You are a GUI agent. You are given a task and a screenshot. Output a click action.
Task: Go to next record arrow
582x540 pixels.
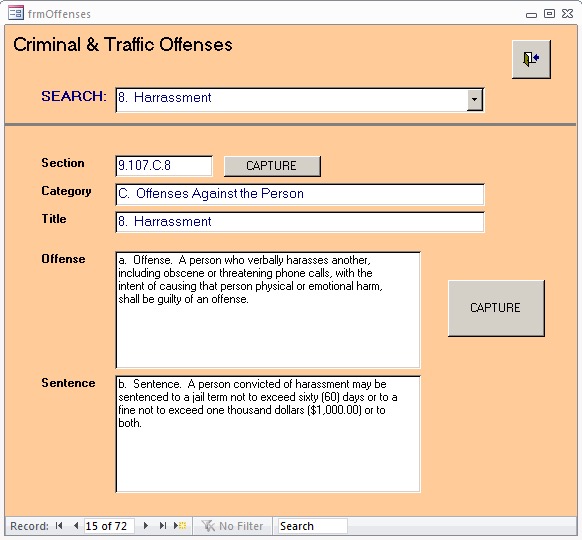point(146,526)
